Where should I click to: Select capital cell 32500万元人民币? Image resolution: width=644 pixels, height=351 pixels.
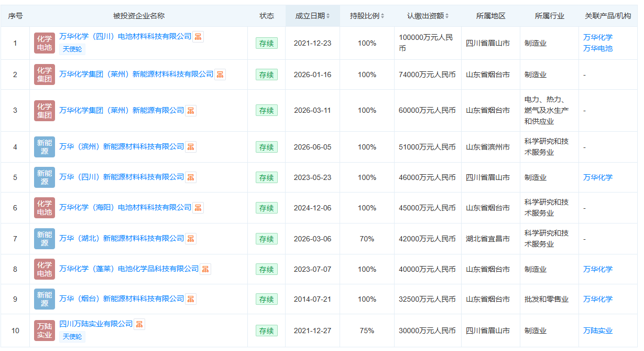pyautogui.click(x=428, y=299)
